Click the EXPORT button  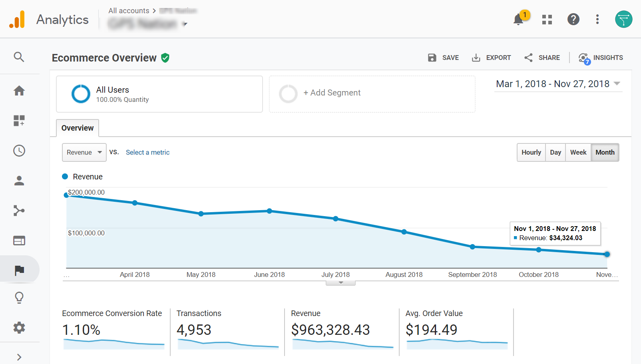point(491,58)
